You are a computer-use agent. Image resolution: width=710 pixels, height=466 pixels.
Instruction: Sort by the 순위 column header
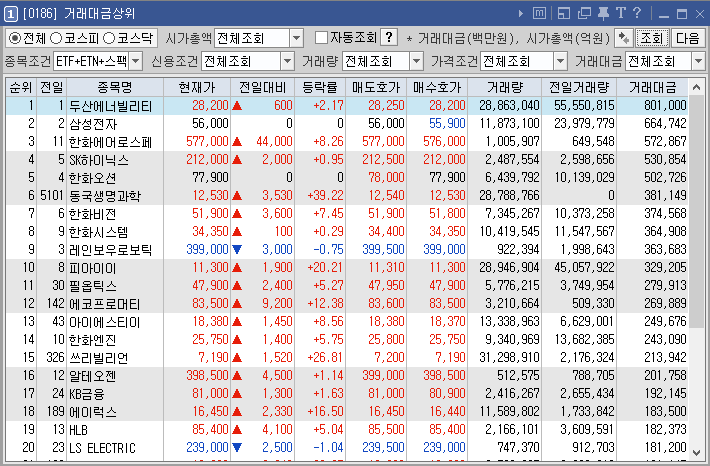[20, 87]
